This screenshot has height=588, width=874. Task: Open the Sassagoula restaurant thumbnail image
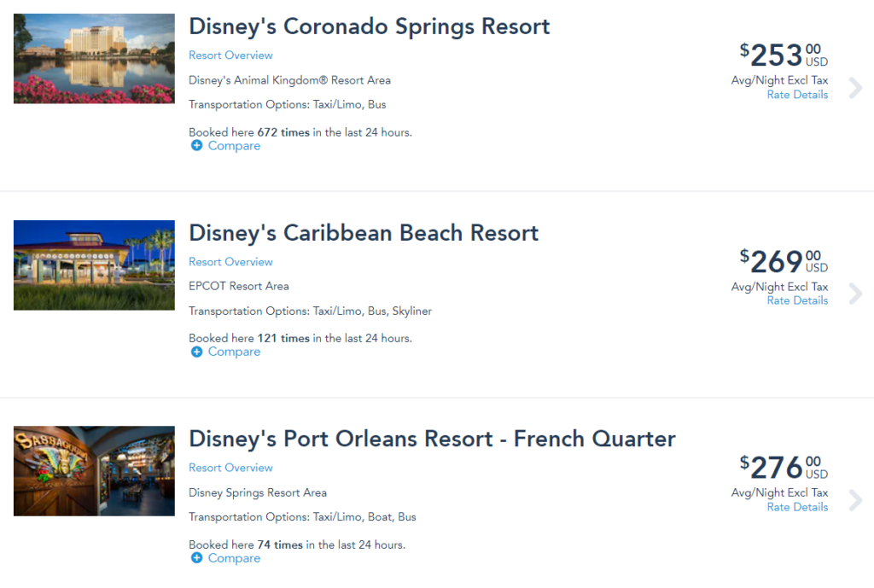tap(94, 471)
